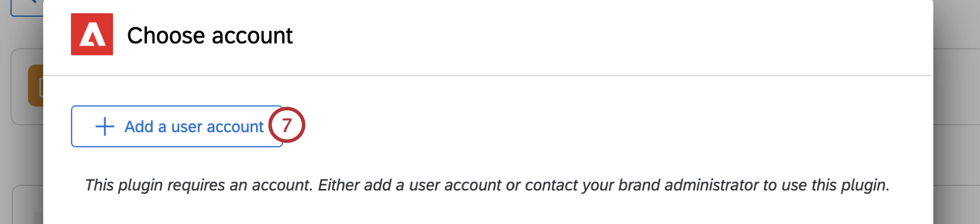The height and width of the screenshot is (224, 980).
Task: Click the phrase "Either add a user account"
Action: pyautogui.click(x=409, y=185)
